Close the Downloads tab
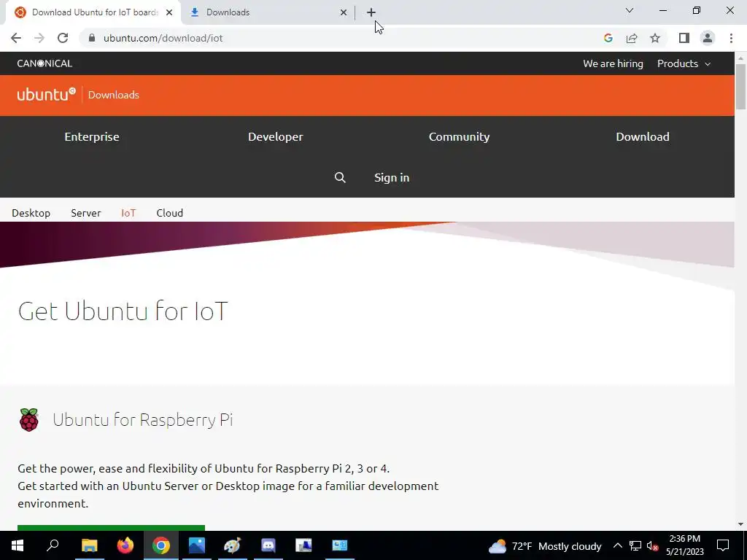747x560 pixels. (x=344, y=12)
